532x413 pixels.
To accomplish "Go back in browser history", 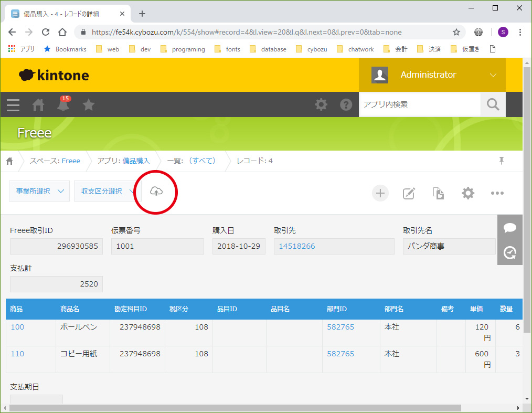I will coord(12,32).
